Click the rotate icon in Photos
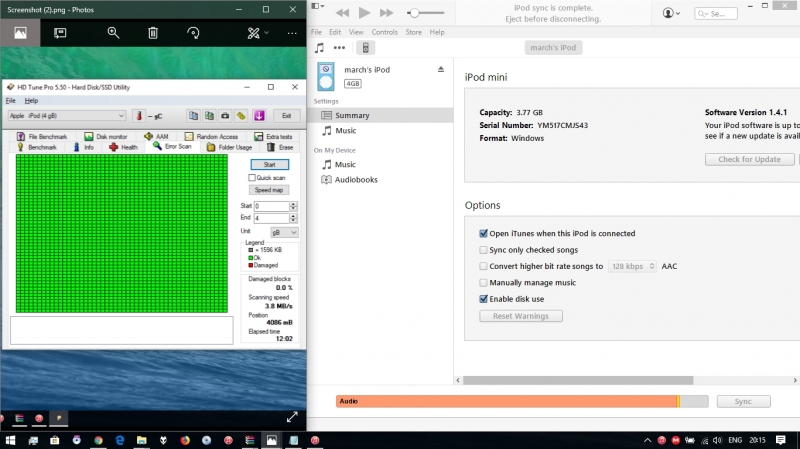Screen dimensions: 800x449 [x=193, y=33]
